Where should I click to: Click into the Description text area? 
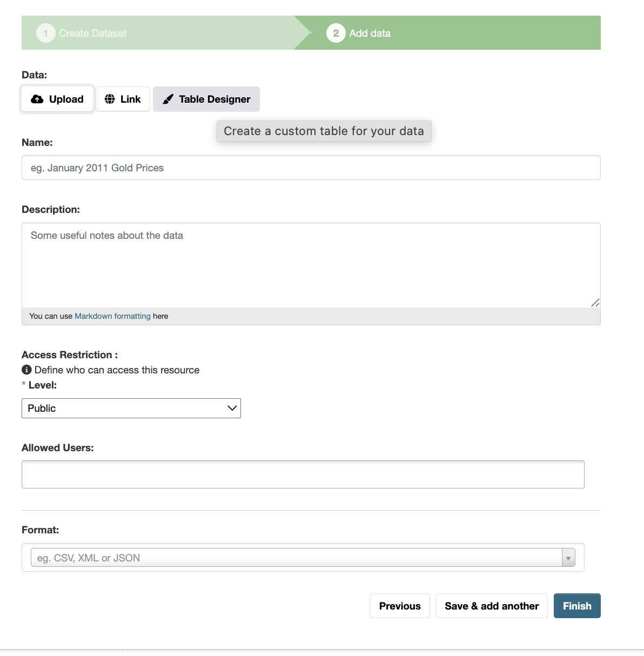point(311,265)
